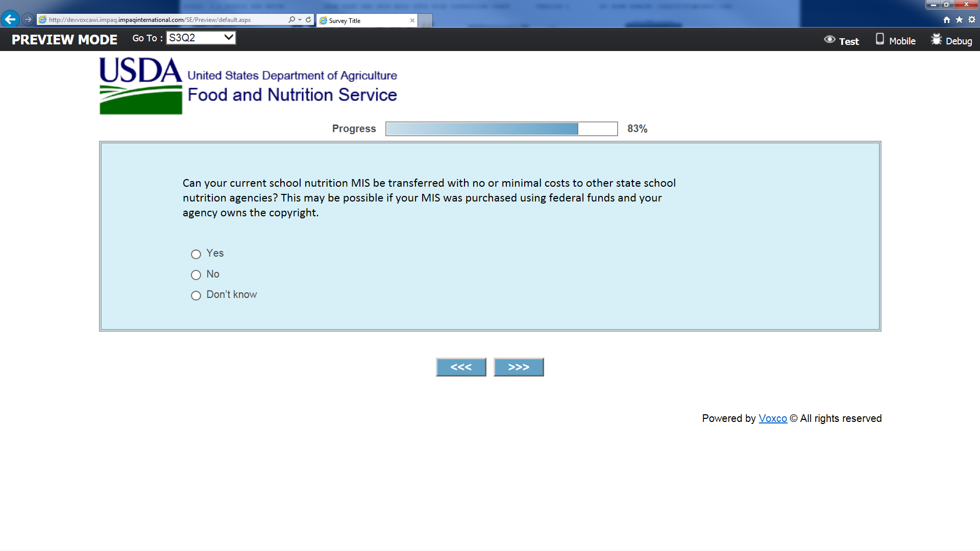Choose the Don't know option
980x551 pixels.
[x=196, y=296]
